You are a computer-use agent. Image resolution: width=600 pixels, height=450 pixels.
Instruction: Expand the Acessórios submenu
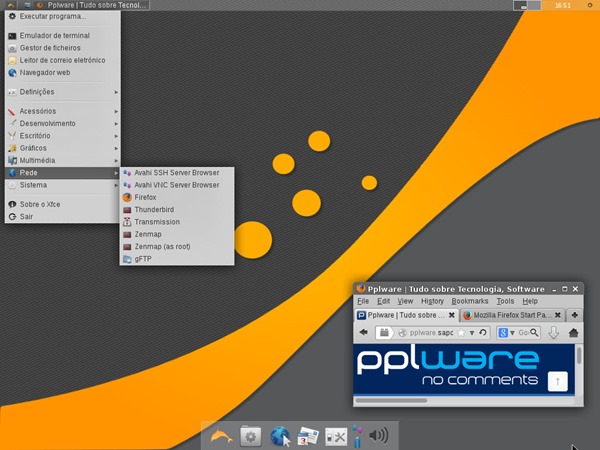click(62, 111)
